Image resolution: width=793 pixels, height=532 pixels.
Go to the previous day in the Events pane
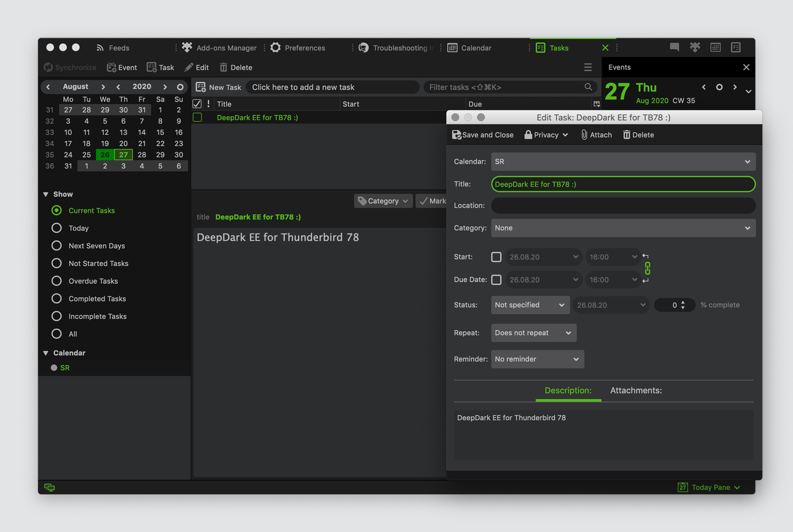click(x=704, y=87)
